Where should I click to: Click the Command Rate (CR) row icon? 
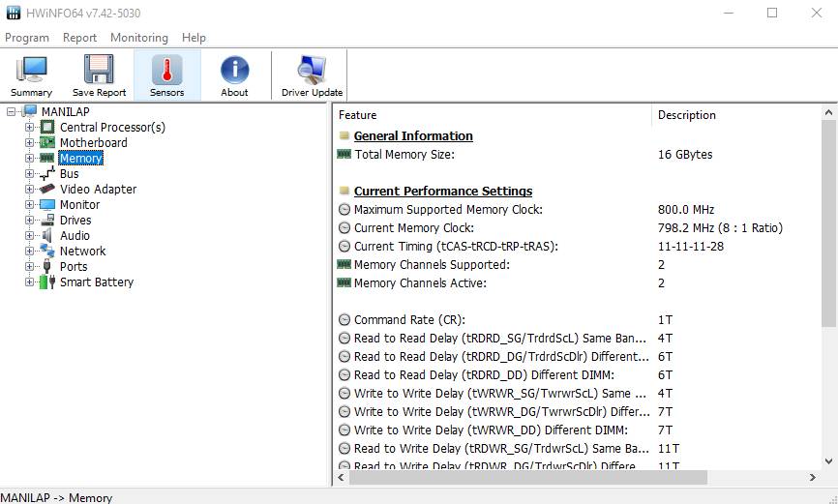[344, 319]
